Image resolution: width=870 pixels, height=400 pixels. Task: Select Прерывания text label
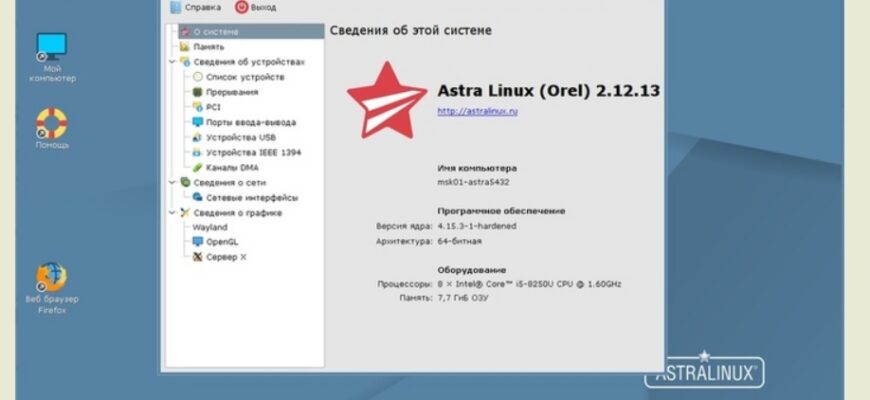pos(232,92)
